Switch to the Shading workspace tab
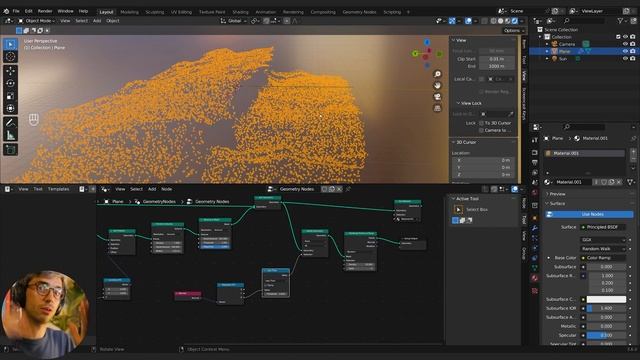This screenshot has height=360, width=640. [x=240, y=12]
